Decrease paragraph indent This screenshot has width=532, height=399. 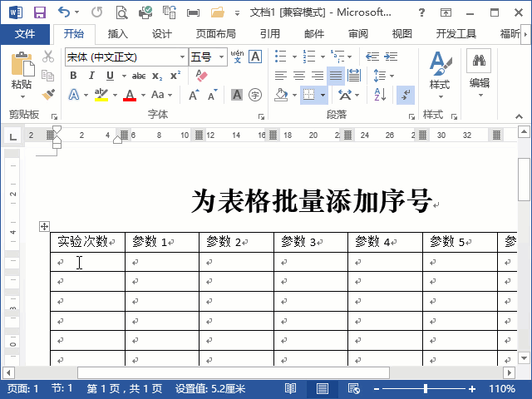click(x=372, y=57)
